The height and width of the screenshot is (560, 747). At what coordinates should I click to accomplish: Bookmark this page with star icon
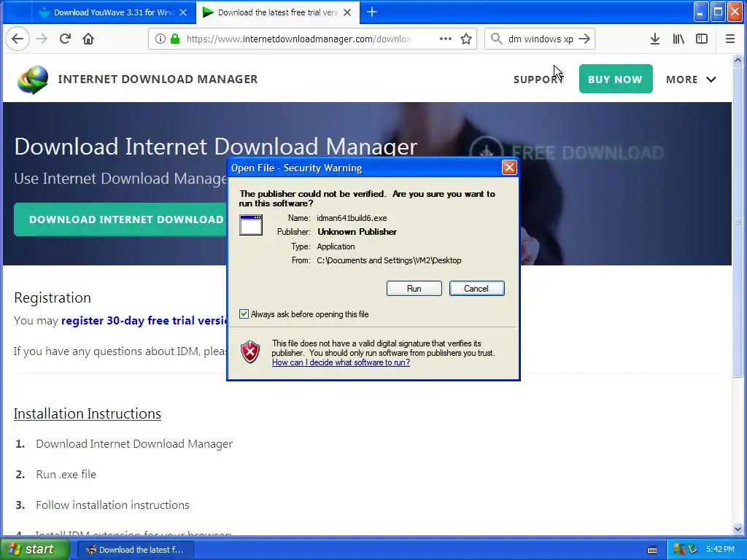pos(466,39)
